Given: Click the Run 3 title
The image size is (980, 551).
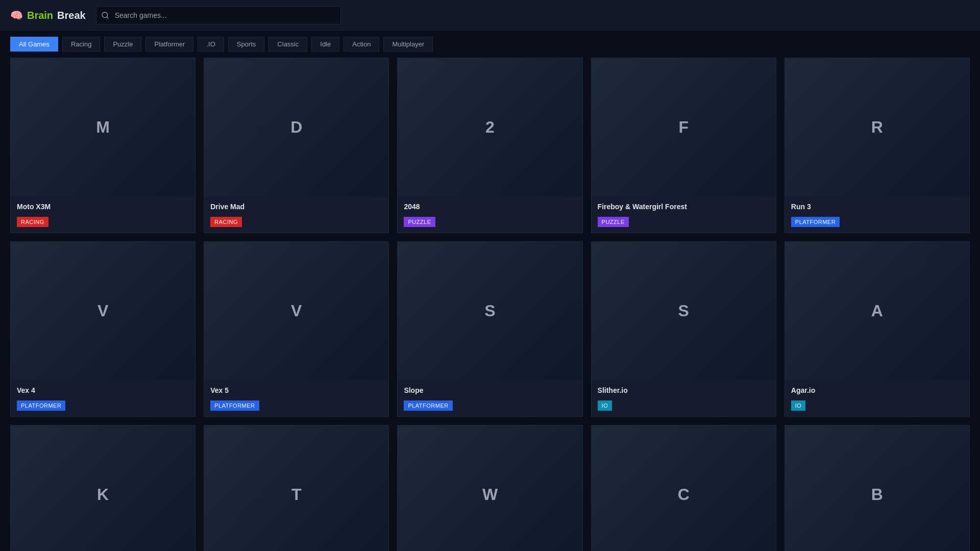Looking at the screenshot, I should [801, 207].
